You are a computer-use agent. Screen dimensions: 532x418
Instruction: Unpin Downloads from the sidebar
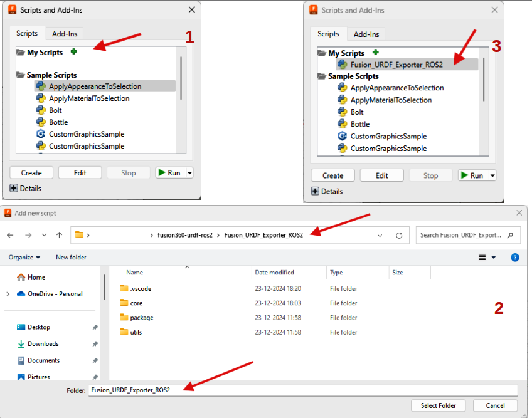pos(95,343)
